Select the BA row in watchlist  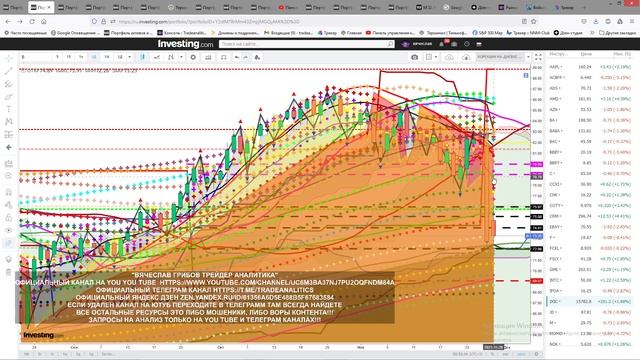[x=590, y=120]
